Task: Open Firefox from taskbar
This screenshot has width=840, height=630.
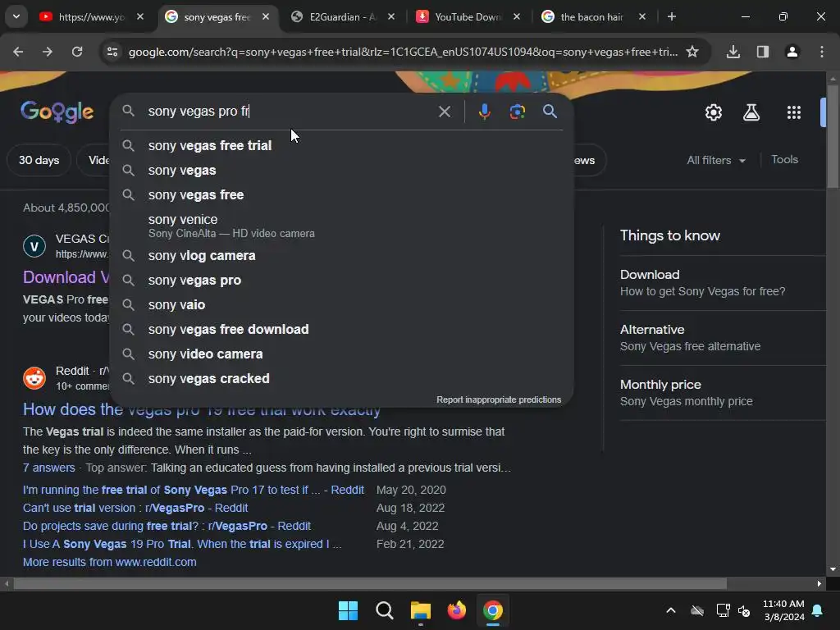Action: (456, 610)
